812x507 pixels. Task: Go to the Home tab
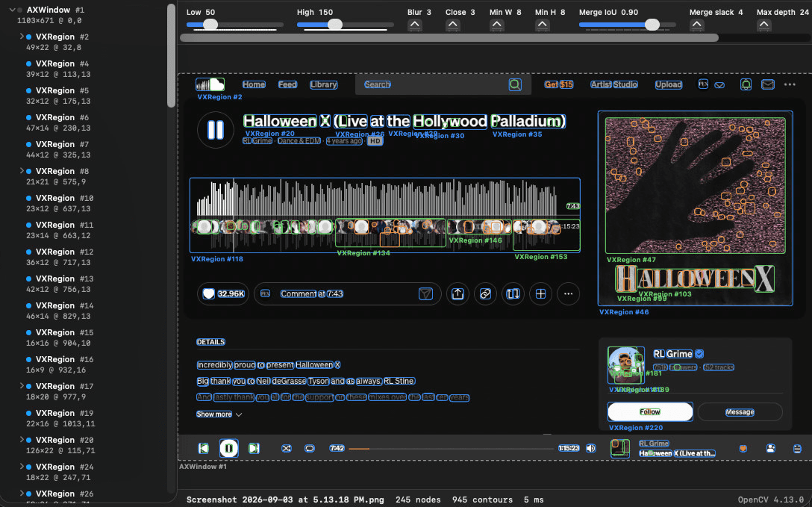pyautogui.click(x=254, y=84)
